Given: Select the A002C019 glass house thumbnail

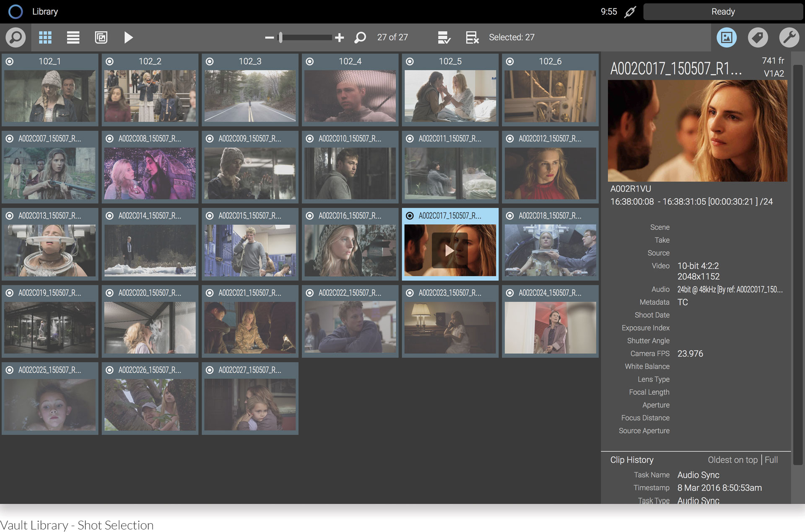Looking at the screenshot, I should coord(50,327).
